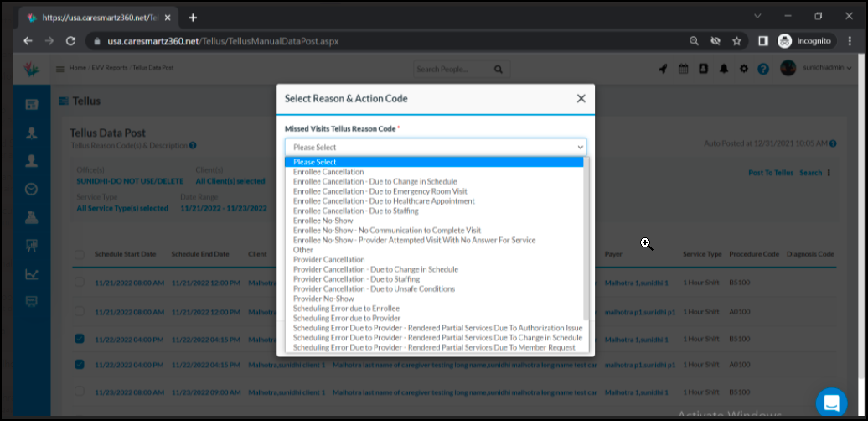Click the date range 11/21/2022 - 11/23/2022
The width and height of the screenshot is (868, 421).
click(224, 208)
